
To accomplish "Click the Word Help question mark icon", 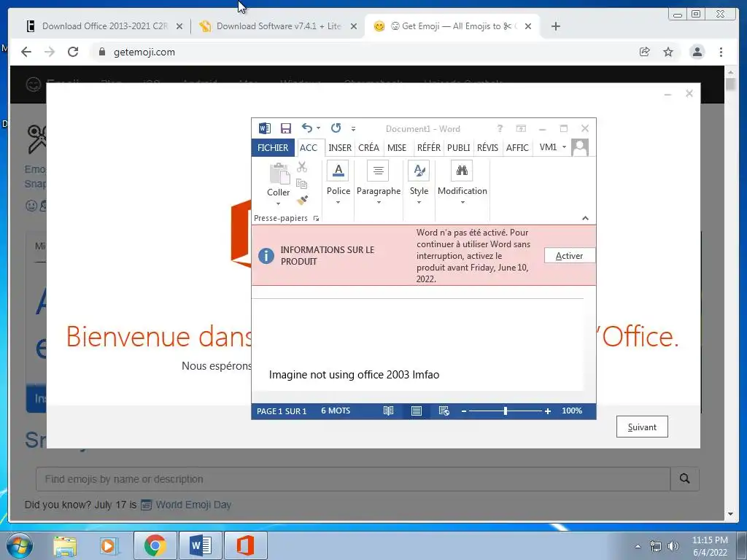I will coord(500,128).
